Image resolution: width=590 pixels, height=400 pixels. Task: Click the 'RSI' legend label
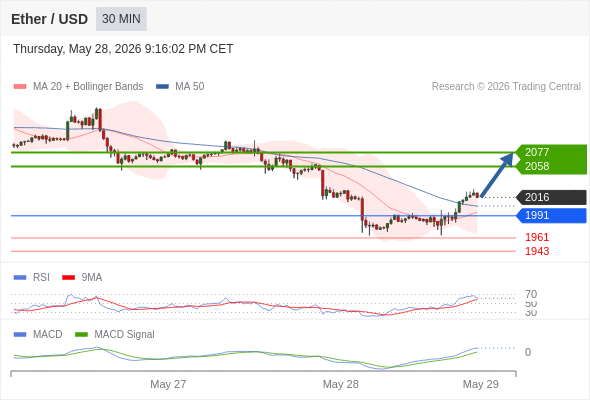pos(41,278)
